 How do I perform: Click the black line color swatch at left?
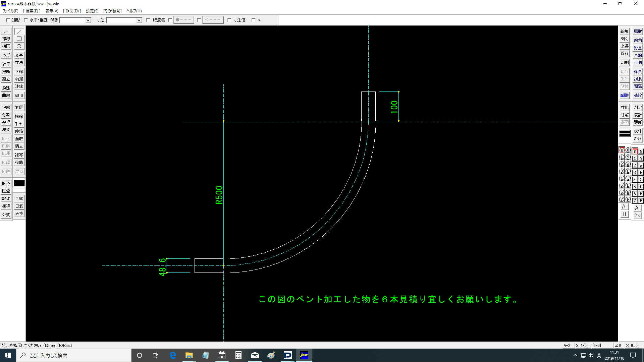[x=19, y=183]
